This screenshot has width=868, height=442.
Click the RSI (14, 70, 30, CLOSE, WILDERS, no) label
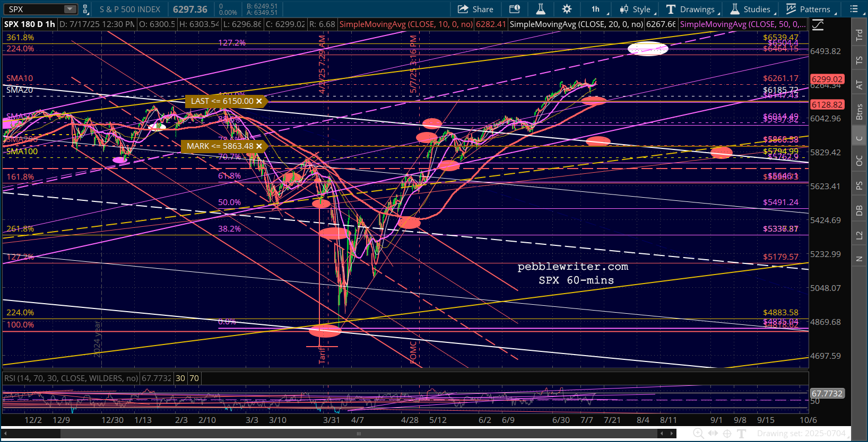71,378
